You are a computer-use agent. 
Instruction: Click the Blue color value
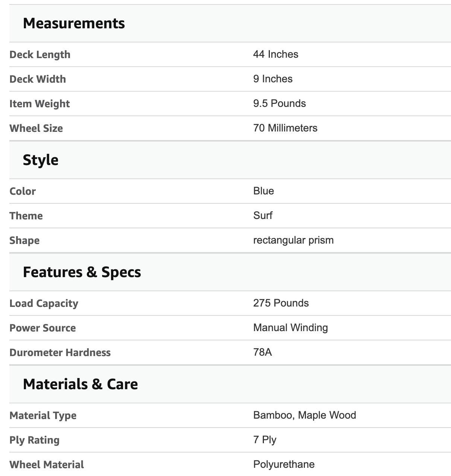point(264,191)
